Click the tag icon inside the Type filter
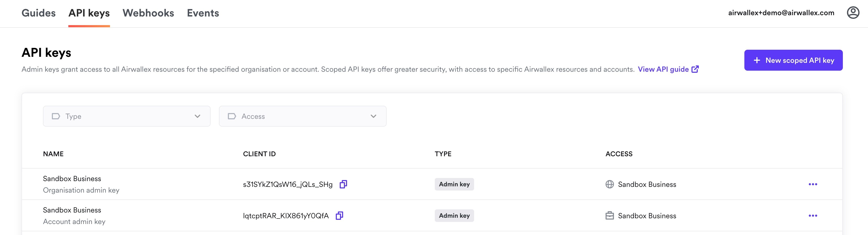868x235 pixels. point(56,116)
